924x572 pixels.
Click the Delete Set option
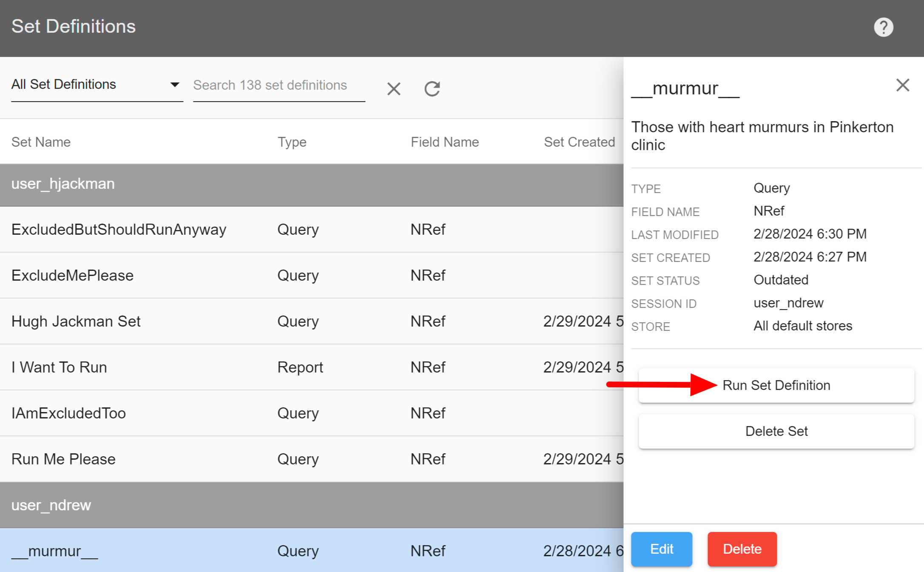[x=776, y=432]
